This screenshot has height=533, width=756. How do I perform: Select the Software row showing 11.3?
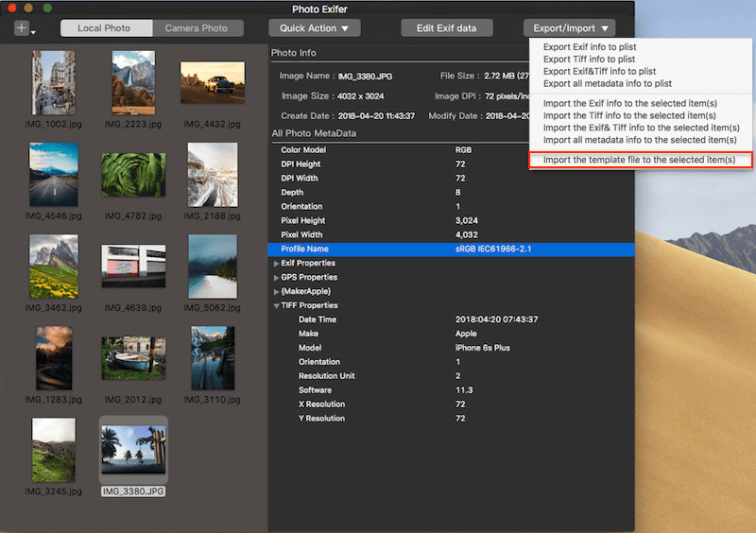click(x=451, y=390)
